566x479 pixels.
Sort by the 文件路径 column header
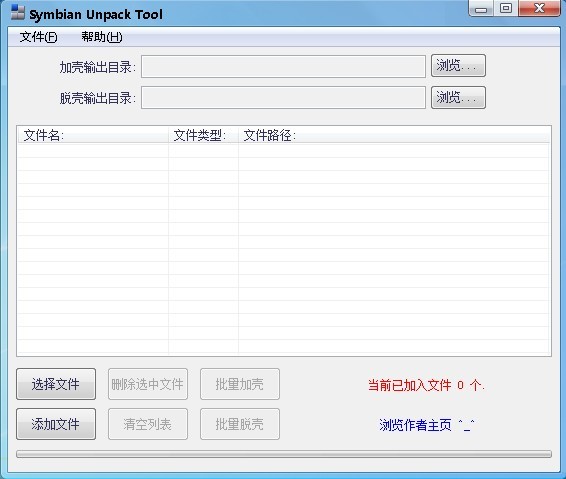point(394,135)
